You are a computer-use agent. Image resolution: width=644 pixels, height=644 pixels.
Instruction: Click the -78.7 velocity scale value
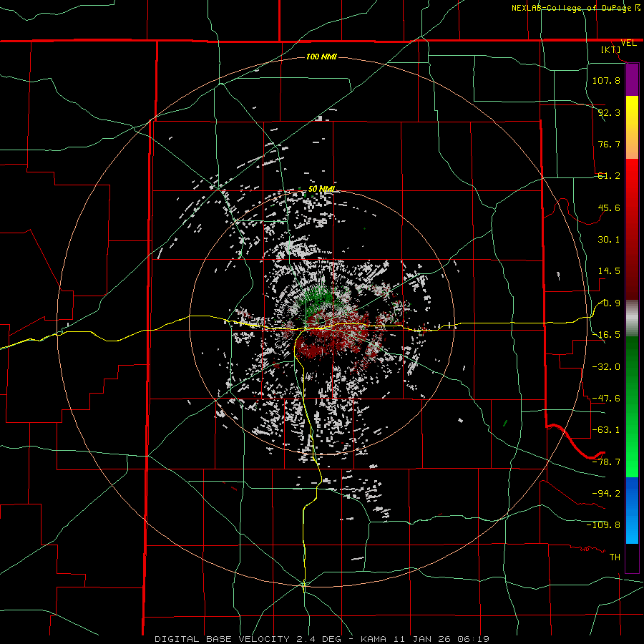[606, 462]
